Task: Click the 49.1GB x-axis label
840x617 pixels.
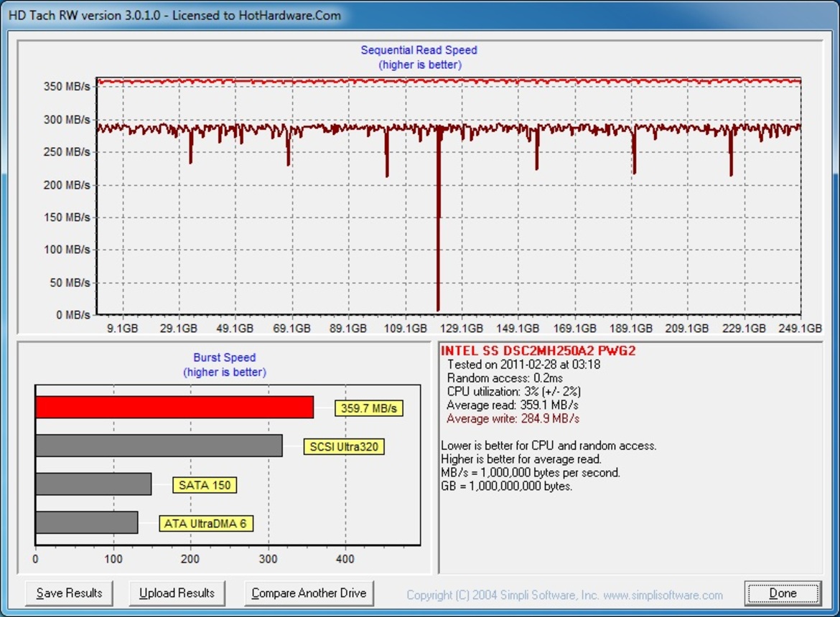Action: [235, 328]
